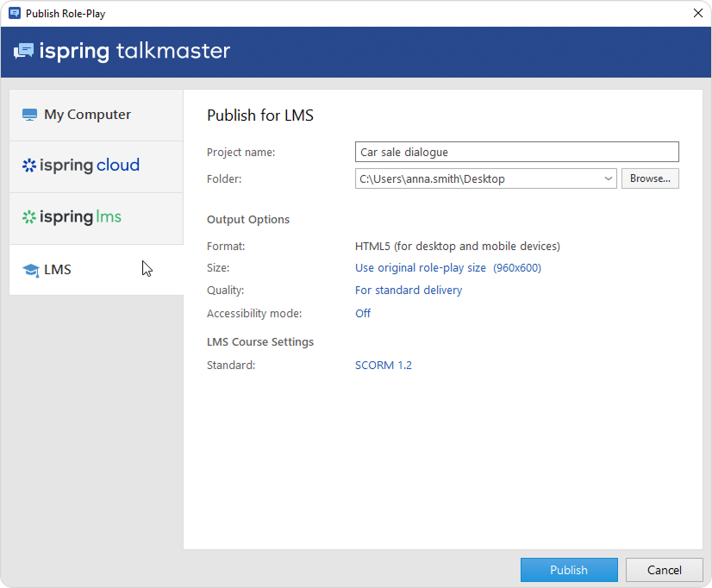Select the LMS tab in sidebar
The width and height of the screenshot is (712, 588).
point(96,270)
